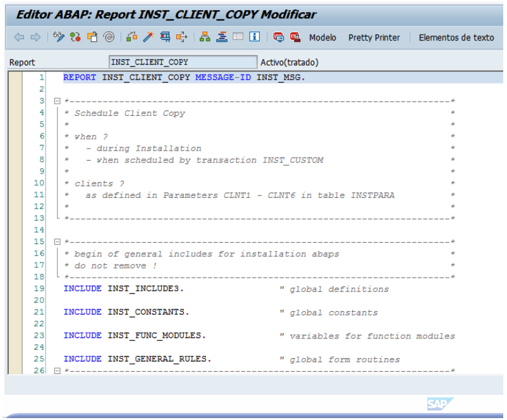The image size is (507, 420).
Task: Click the Pretty Printer button
Action: tap(374, 37)
